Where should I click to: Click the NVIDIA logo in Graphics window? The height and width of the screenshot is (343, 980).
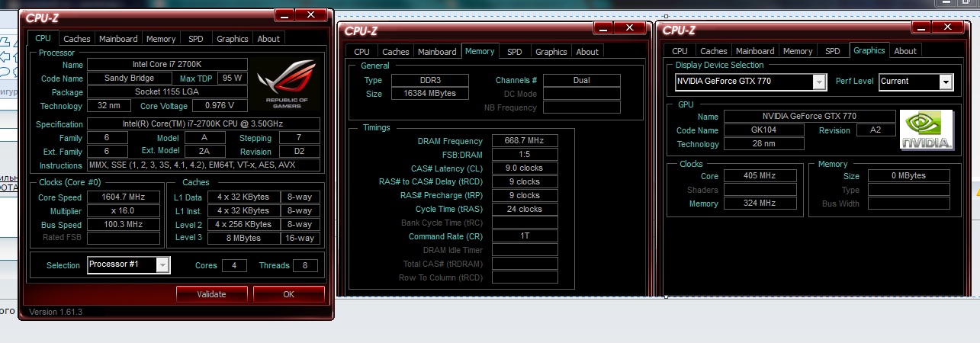(927, 130)
